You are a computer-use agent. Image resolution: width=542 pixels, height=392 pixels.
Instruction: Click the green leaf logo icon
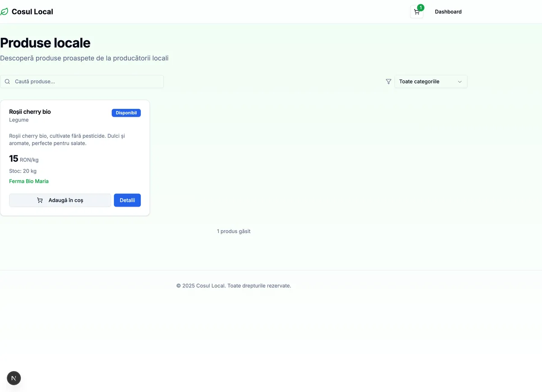click(x=4, y=12)
